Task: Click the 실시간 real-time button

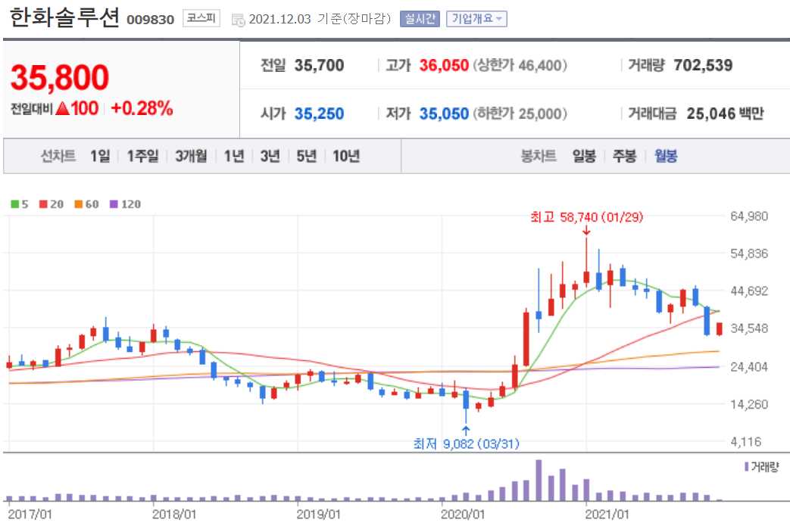Action: tap(420, 19)
